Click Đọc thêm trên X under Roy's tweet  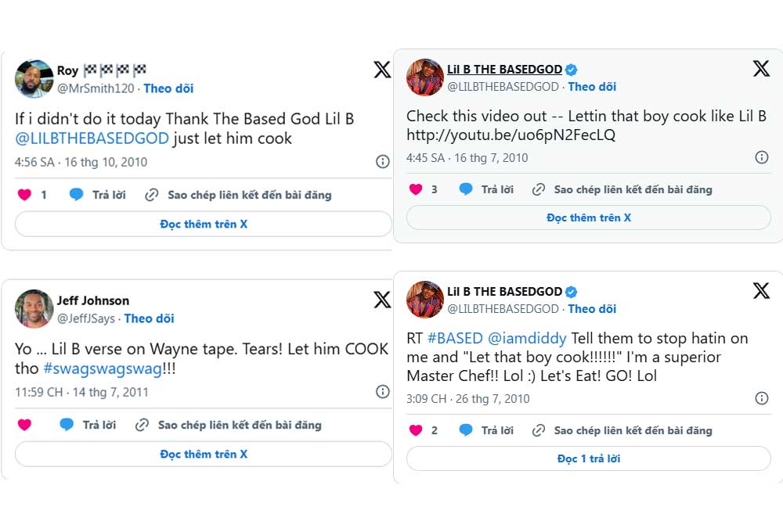tap(204, 224)
